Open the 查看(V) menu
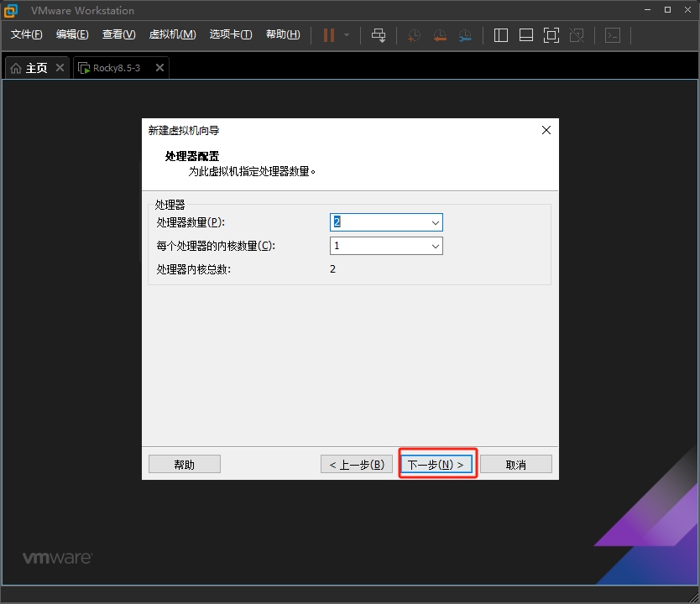Screen dimensions: 700x604 [118, 34]
